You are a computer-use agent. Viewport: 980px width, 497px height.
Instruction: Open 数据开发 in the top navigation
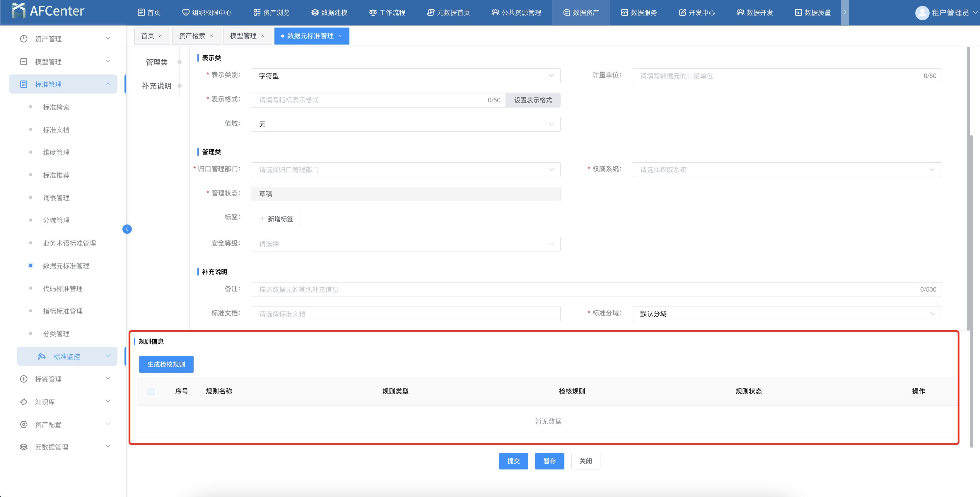click(755, 13)
